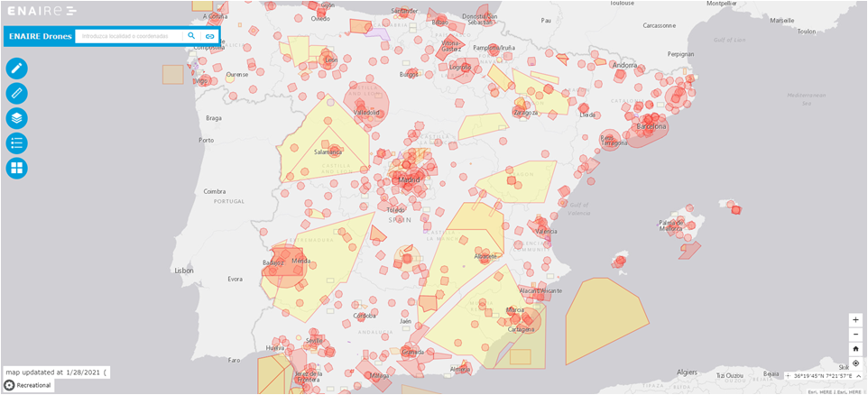
Task: Click the Ourense city label
Action: (x=237, y=74)
